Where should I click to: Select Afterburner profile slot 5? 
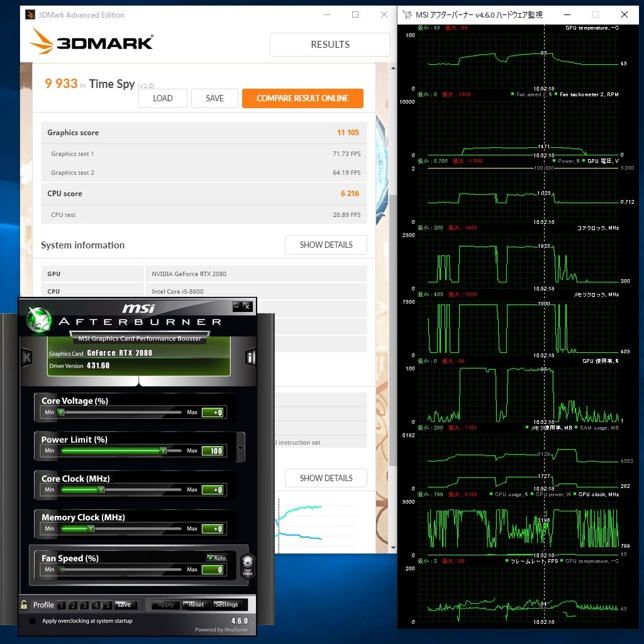pos(108,605)
